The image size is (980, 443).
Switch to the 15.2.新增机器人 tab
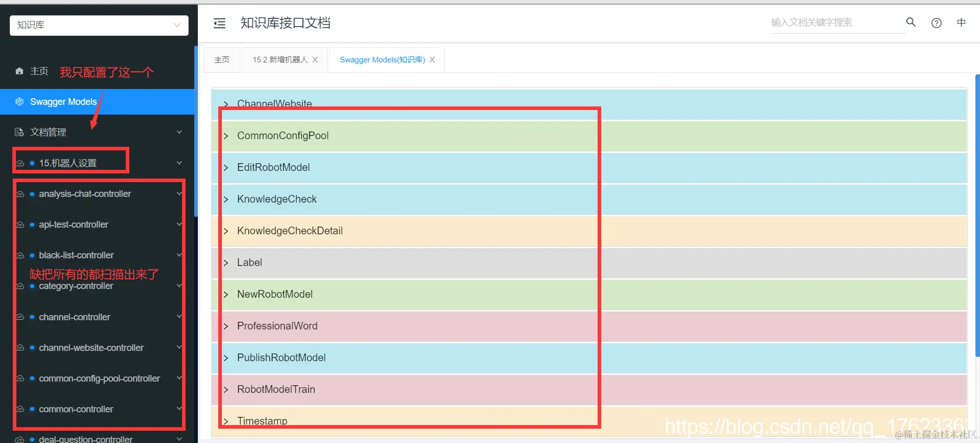click(280, 60)
